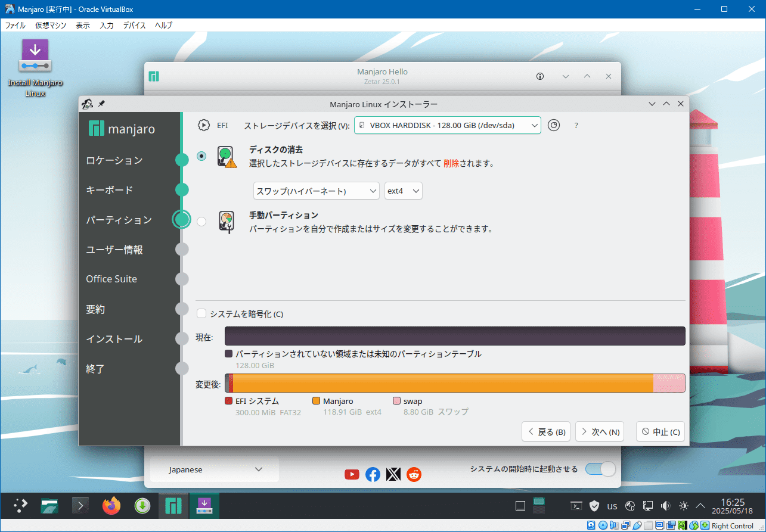766x532 pixels.
Task: Select the ディスクの消去 radio button
Action: [x=201, y=156]
